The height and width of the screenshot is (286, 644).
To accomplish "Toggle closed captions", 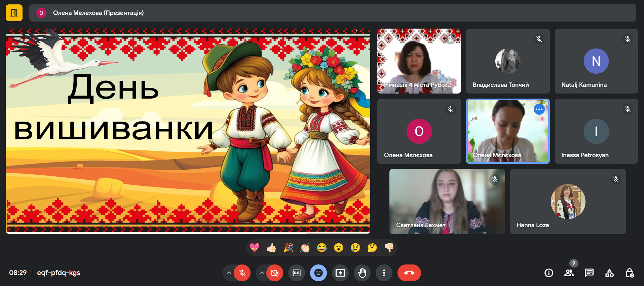I will click(x=297, y=273).
